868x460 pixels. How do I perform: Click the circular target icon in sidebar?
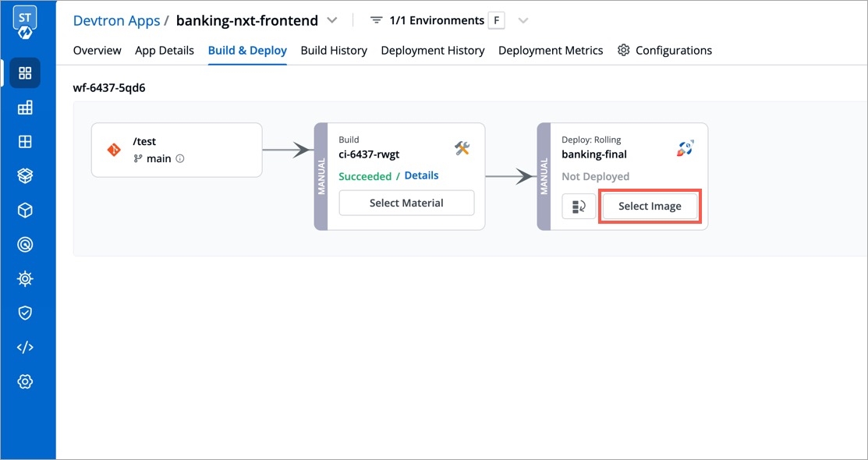(25, 245)
